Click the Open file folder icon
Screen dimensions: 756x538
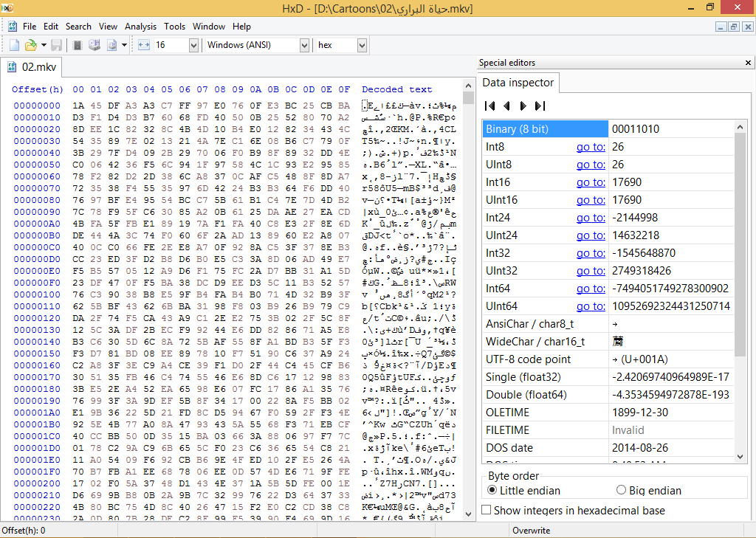tap(30, 46)
